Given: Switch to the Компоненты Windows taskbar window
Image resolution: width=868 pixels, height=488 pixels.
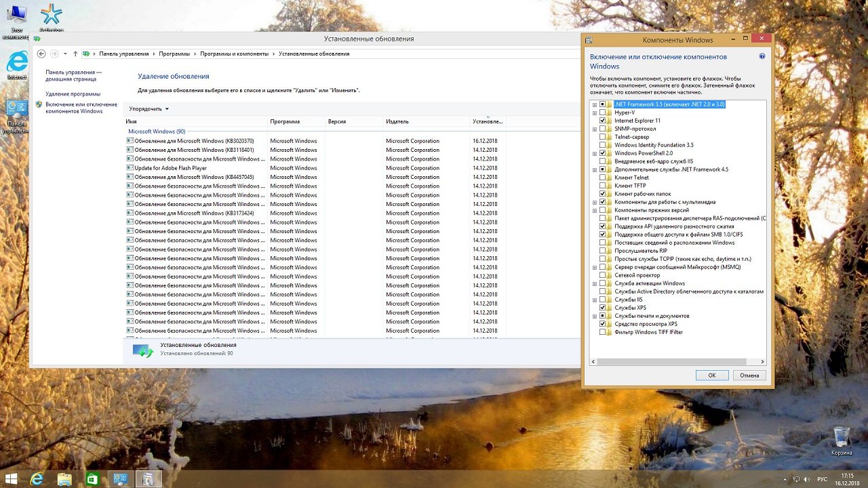Looking at the screenshot, I should pyautogui.click(x=148, y=479).
